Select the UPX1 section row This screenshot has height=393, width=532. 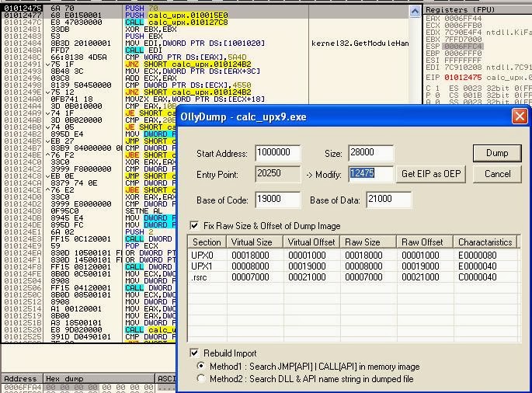(353, 266)
